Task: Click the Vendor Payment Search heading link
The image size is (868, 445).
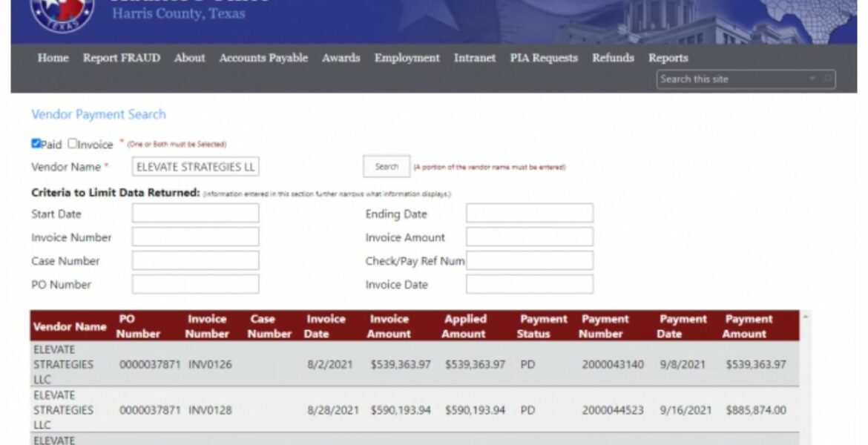Action: tap(99, 114)
